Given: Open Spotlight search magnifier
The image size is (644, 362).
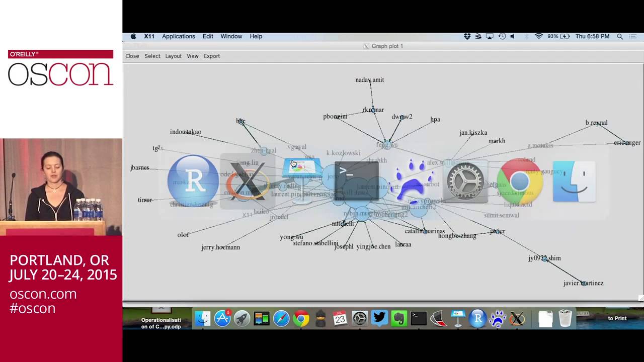Looking at the screenshot, I should point(620,36).
